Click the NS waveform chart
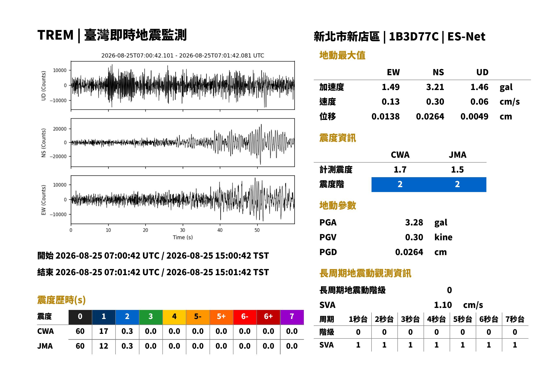This screenshot has width=549, height=392. pos(183,143)
